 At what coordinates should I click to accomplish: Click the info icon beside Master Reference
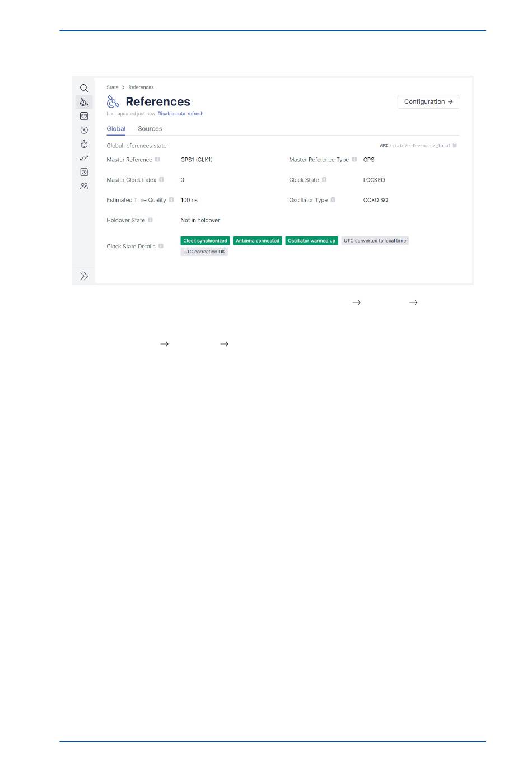click(157, 160)
